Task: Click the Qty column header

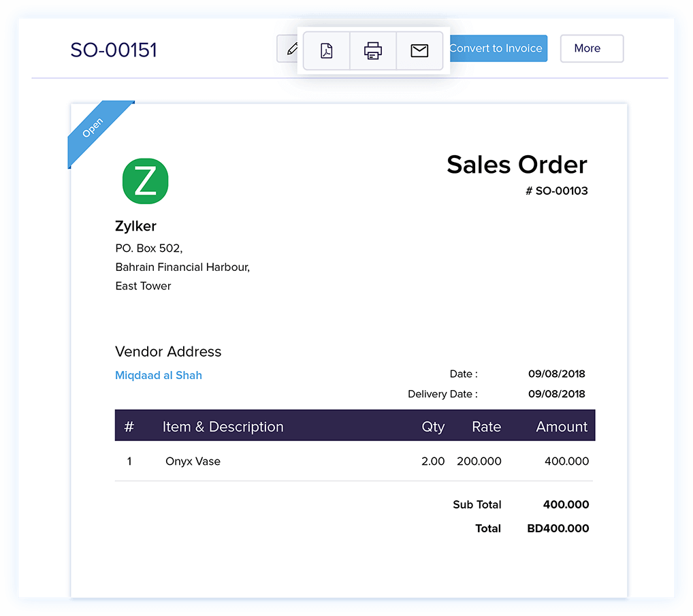Action: pos(433,427)
